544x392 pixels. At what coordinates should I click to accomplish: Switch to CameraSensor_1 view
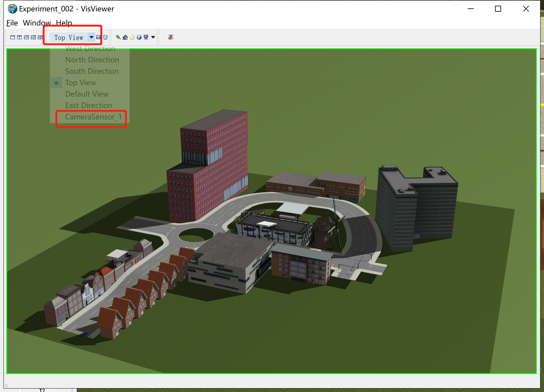point(90,117)
